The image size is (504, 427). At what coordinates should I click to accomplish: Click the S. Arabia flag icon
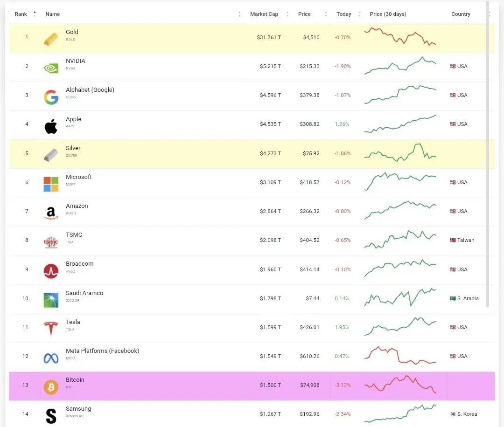click(453, 299)
